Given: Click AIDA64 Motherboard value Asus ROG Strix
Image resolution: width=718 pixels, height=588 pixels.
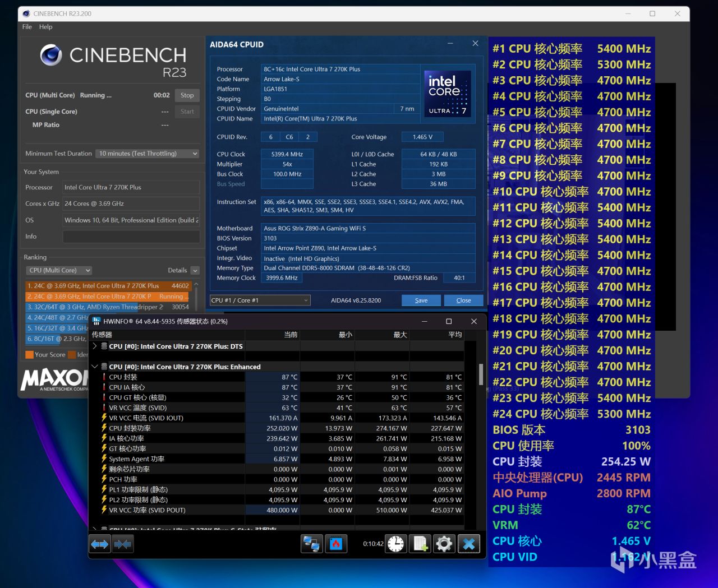Looking at the screenshot, I should [x=369, y=229].
